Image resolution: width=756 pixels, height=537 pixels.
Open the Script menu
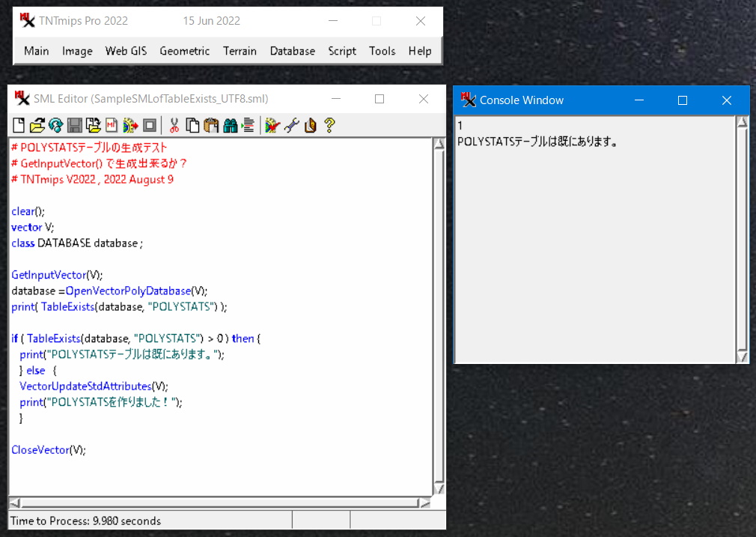click(x=342, y=51)
